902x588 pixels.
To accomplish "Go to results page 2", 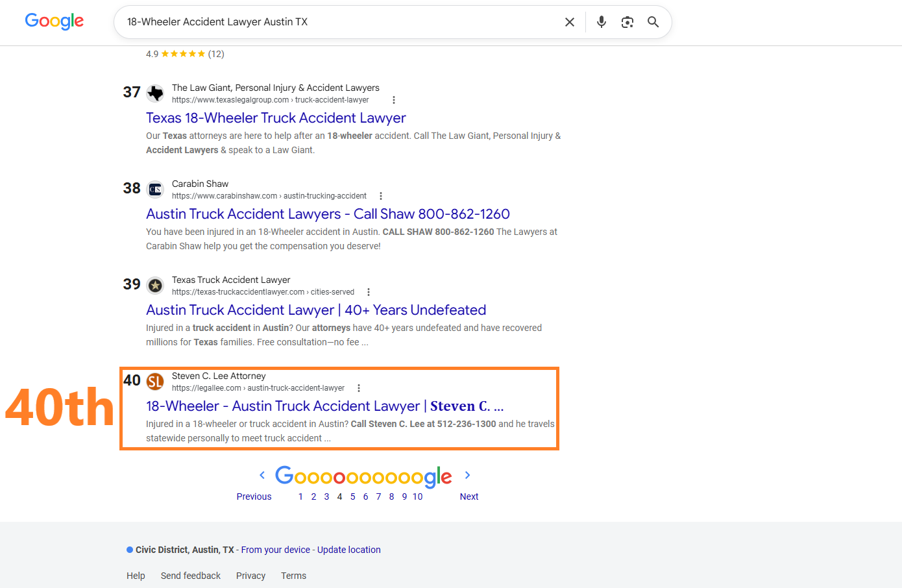I will tap(313, 496).
